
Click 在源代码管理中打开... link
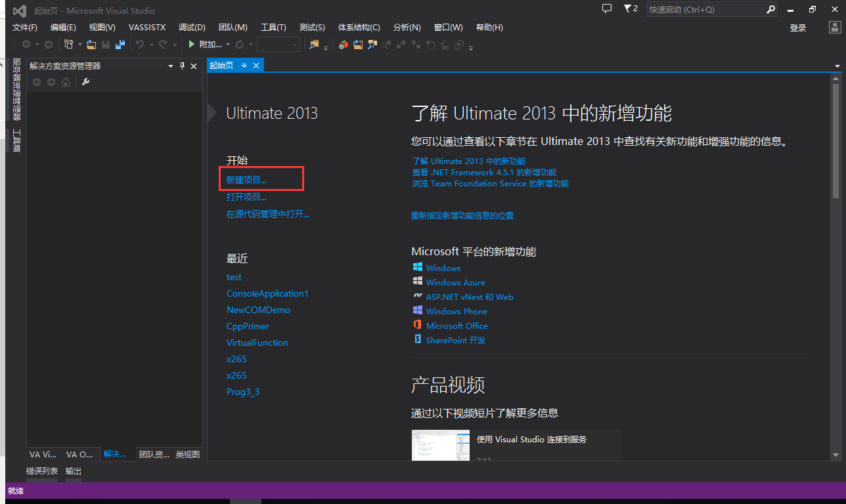pos(268,214)
